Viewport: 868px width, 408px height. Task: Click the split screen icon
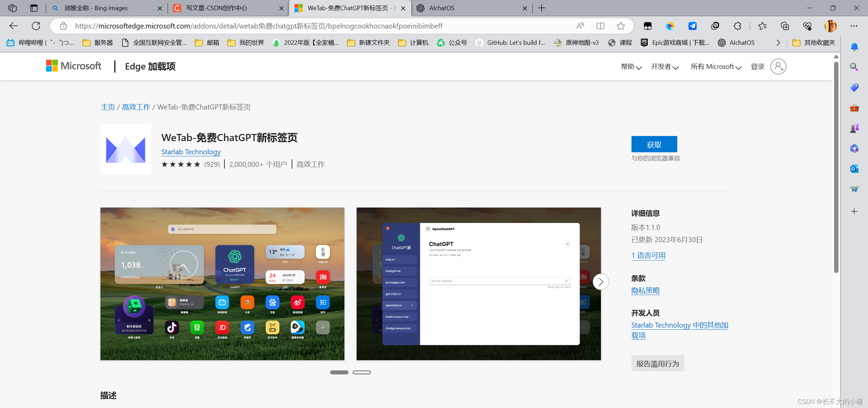coord(600,26)
